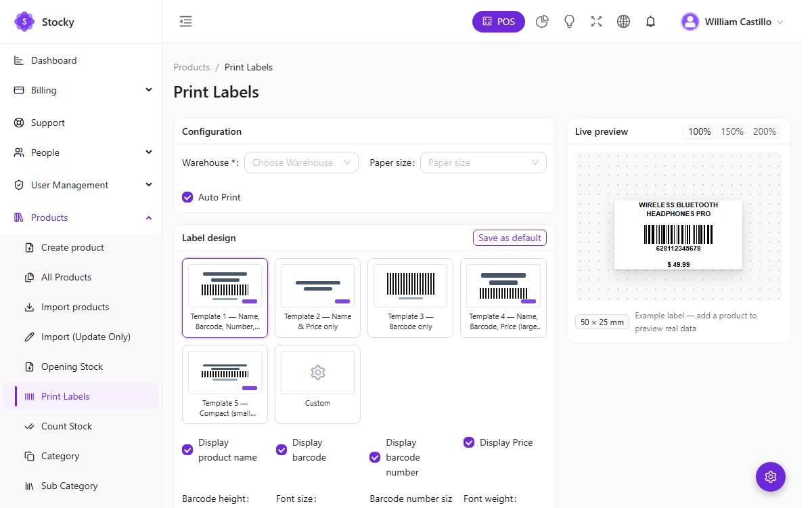Expand User Management chevron

(x=149, y=184)
